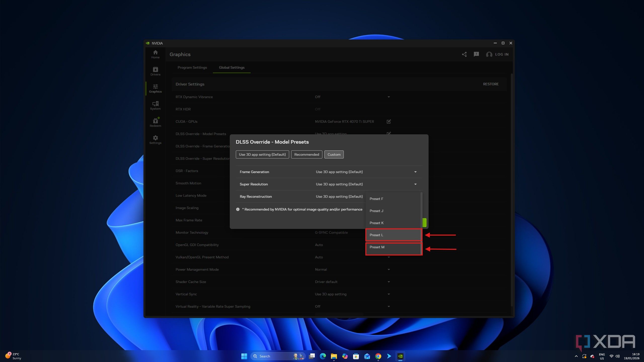Open Microsoft Edge from the taskbar

(323, 356)
